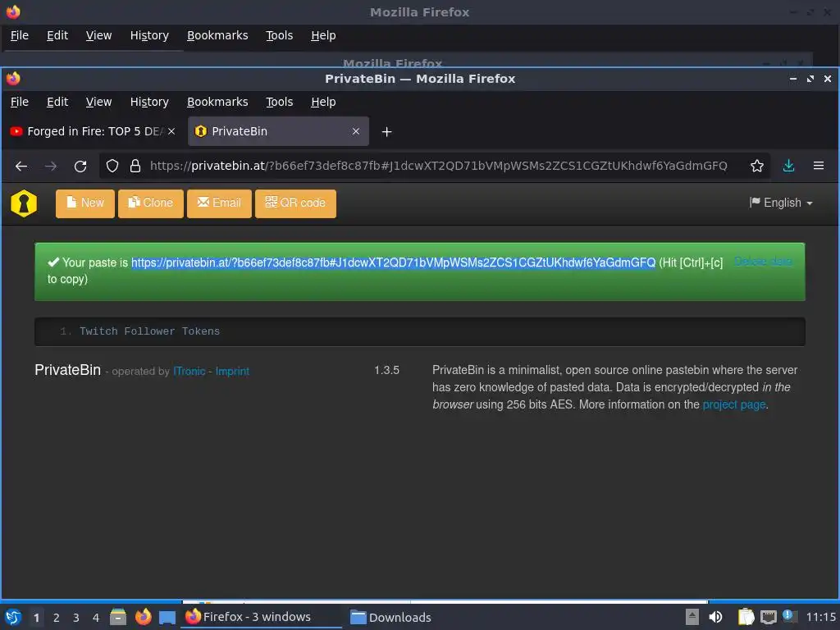
Task: Switch to workspace 3
Action: click(x=76, y=618)
